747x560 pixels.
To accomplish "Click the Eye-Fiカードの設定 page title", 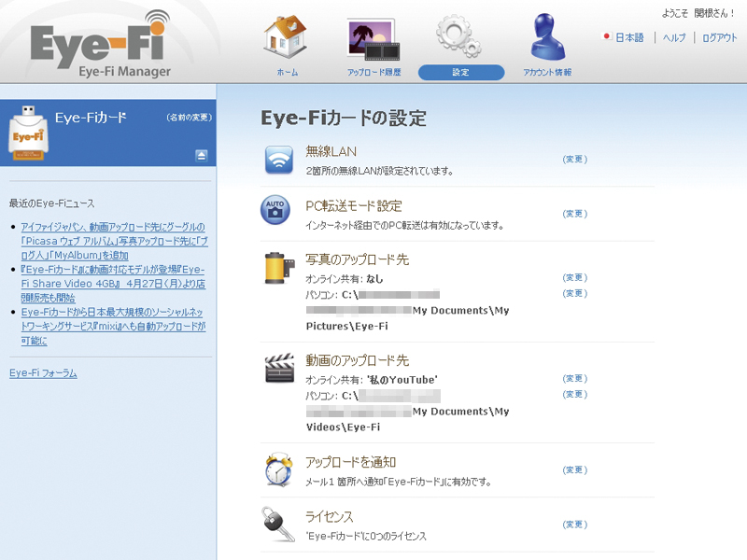I will click(x=344, y=118).
